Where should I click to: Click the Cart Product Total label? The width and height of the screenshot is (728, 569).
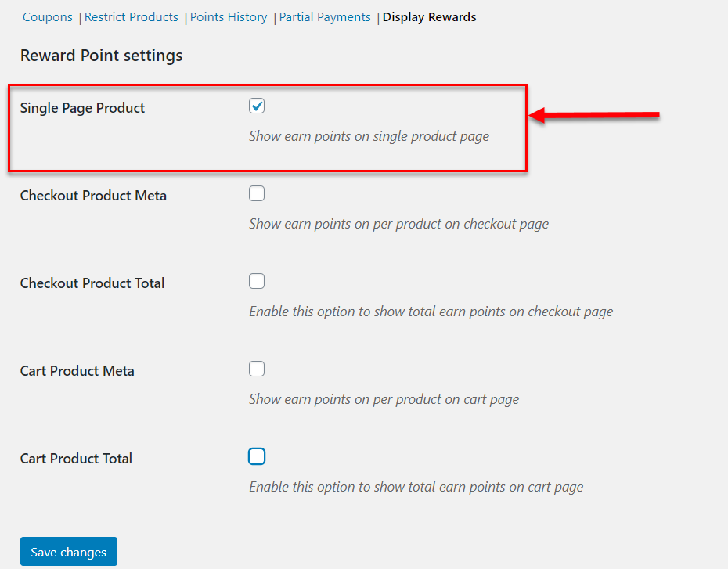(x=76, y=459)
